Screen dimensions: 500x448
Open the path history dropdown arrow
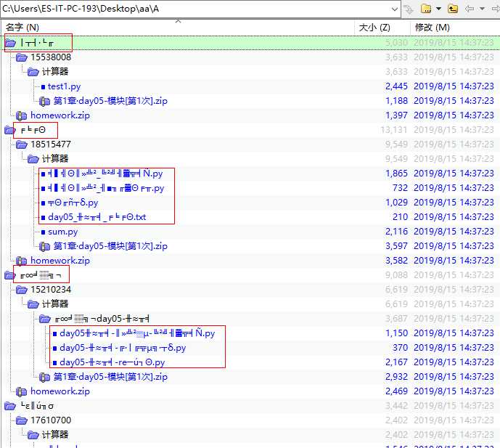pos(395,9)
